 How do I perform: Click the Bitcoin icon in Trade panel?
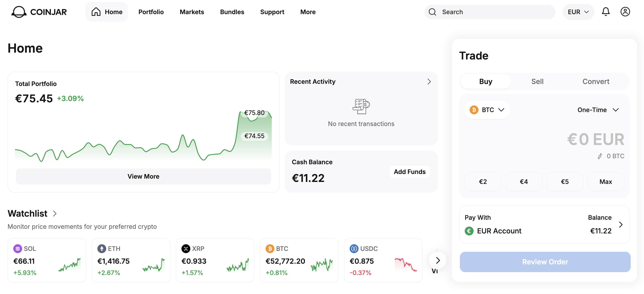(x=474, y=110)
